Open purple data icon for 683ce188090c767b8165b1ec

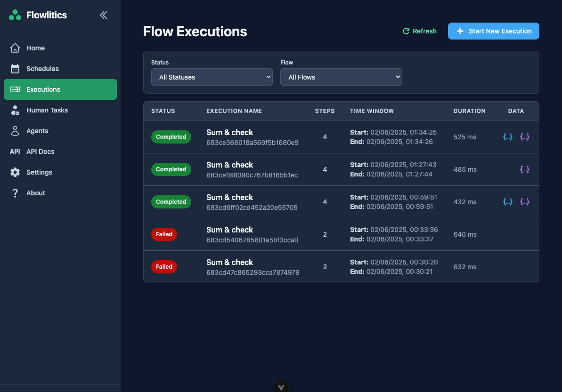[525, 169]
